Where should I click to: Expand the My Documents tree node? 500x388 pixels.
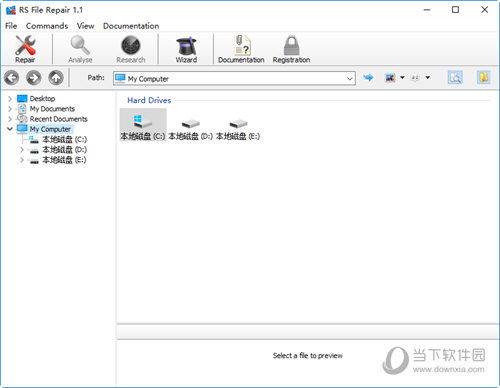pos(10,109)
